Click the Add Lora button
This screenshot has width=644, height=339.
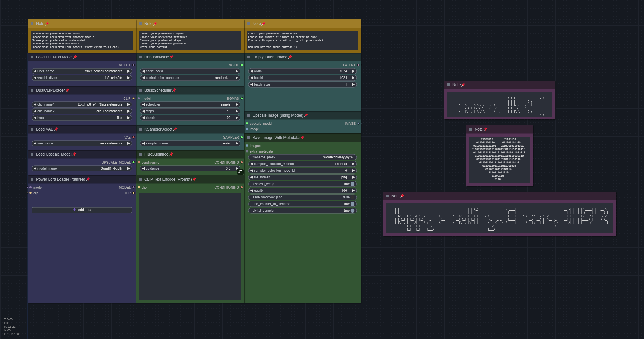coord(82,210)
